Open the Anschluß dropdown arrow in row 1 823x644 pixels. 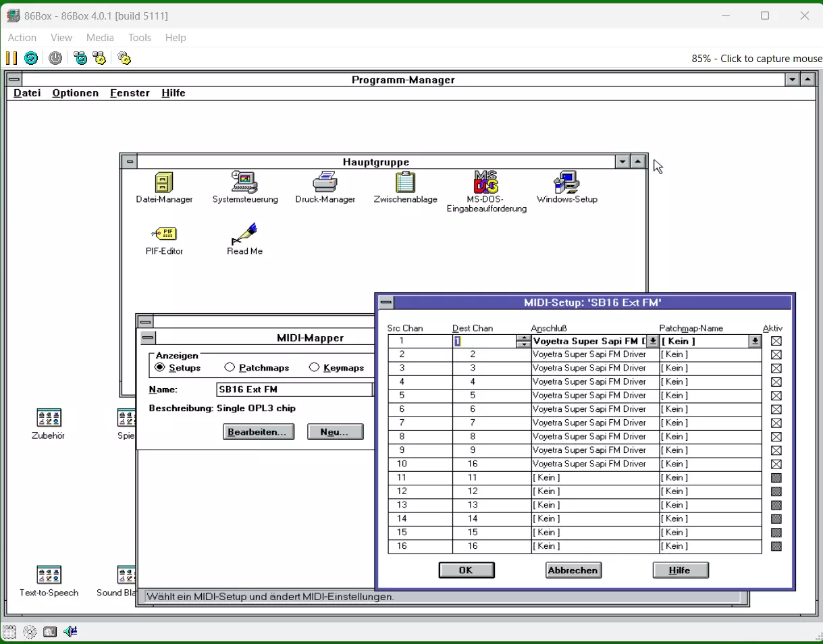pos(652,342)
